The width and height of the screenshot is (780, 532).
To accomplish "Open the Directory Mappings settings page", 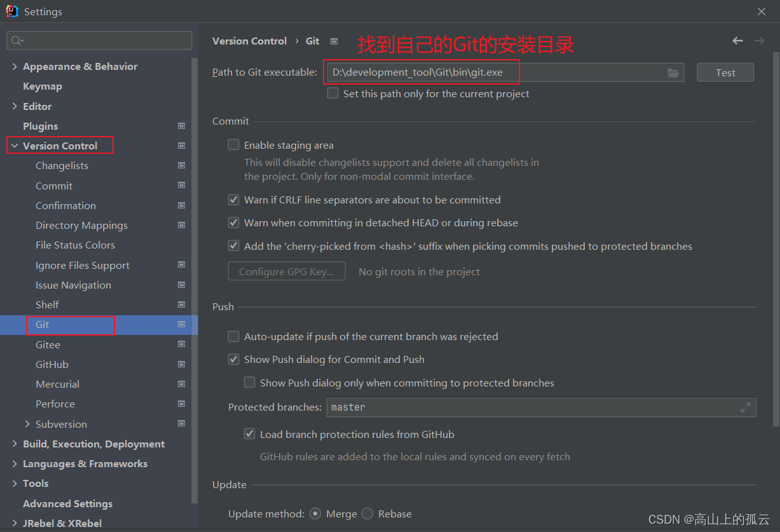I will [x=81, y=225].
